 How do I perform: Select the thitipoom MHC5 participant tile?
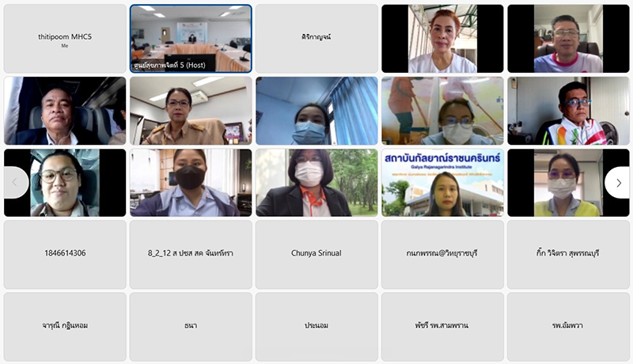point(65,39)
